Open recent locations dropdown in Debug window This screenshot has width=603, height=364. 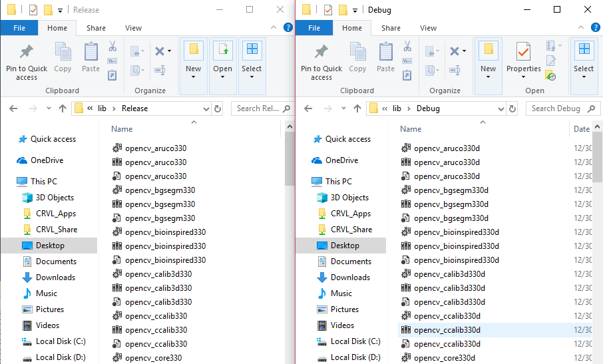(x=343, y=108)
